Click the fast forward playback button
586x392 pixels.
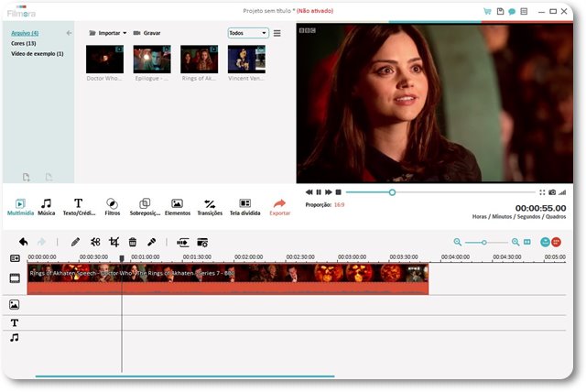click(x=329, y=192)
